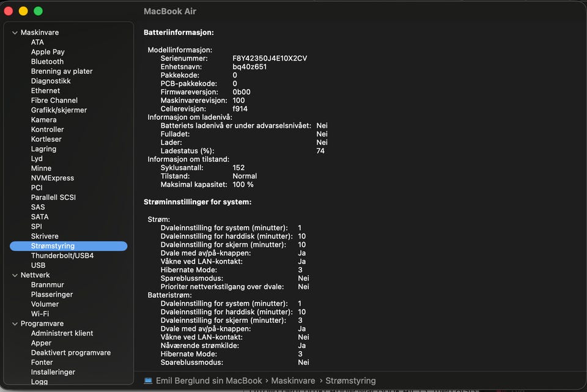
Task: Select Ethernet entry
Action: point(45,91)
